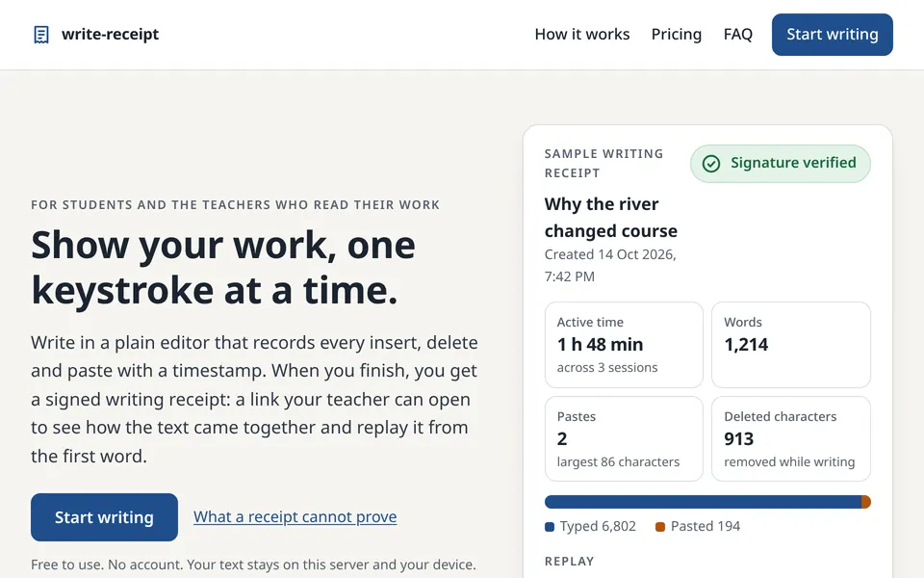924x578 pixels.
Task: Click Created 14 Oct 2026 timestamp
Action: click(610, 266)
